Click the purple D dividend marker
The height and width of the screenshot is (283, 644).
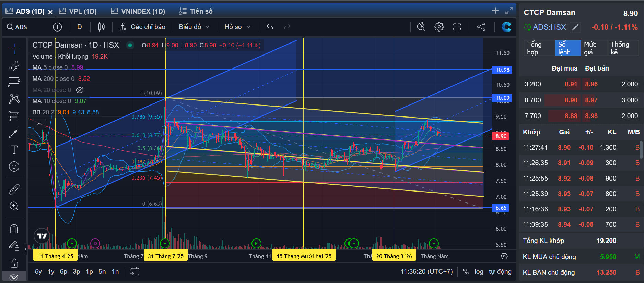pyautogui.click(x=95, y=244)
